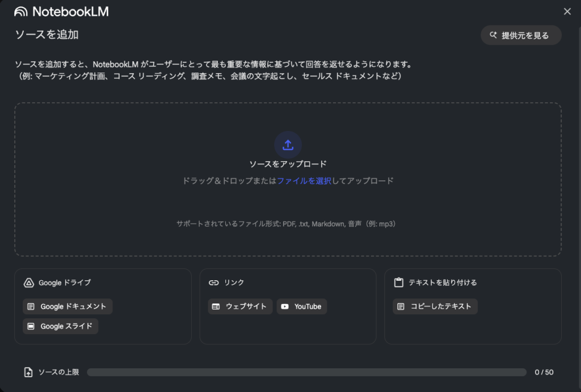Click the リンク heading text
The image size is (581, 392).
[x=234, y=283]
